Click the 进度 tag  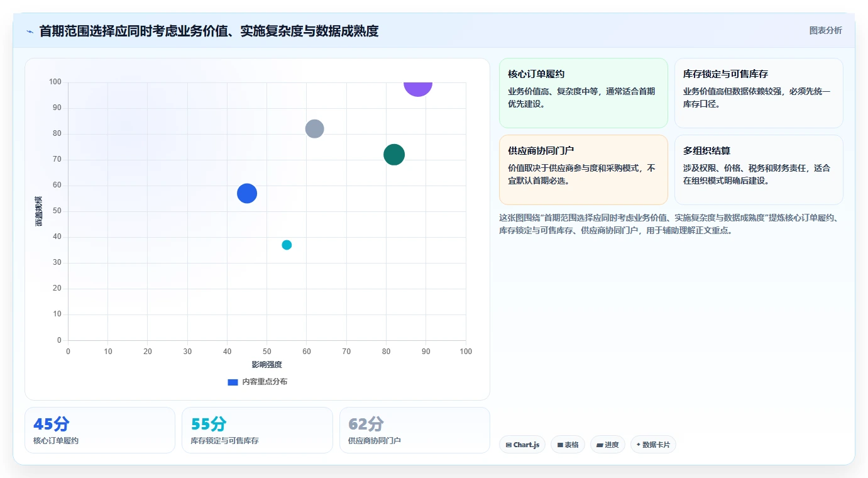click(x=608, y=445)
